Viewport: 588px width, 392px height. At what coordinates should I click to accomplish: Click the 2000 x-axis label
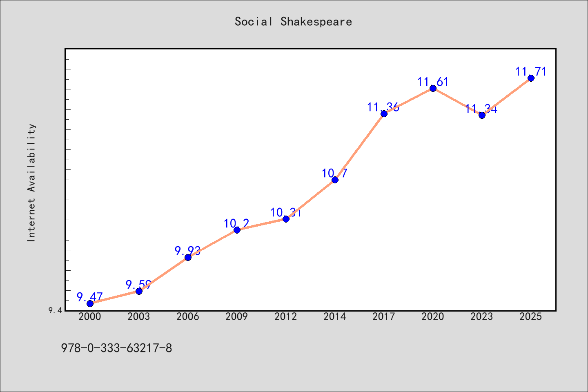90,317
